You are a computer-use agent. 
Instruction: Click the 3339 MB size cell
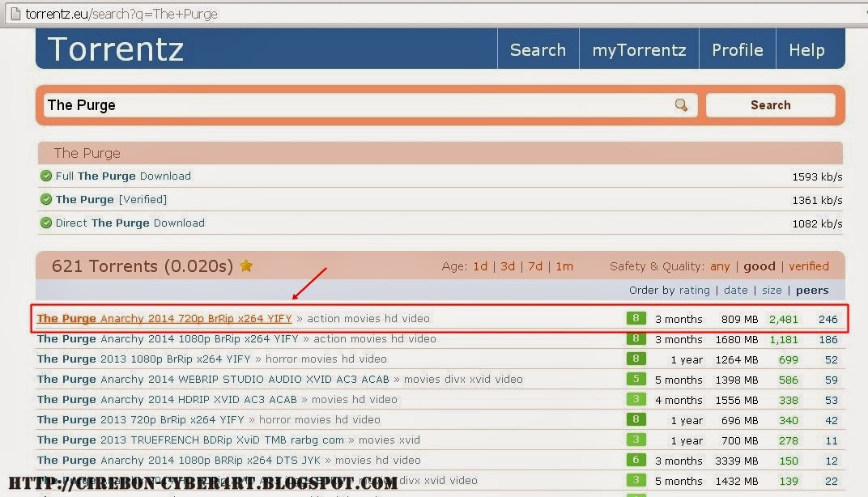tap(737, 461)
